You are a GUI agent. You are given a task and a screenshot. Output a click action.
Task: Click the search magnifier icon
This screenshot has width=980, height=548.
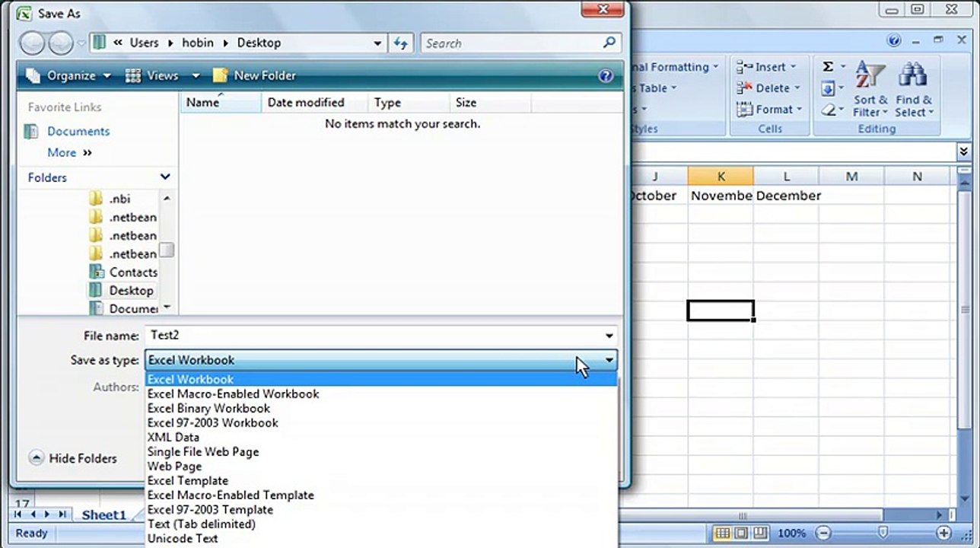(x=609, y=43)
